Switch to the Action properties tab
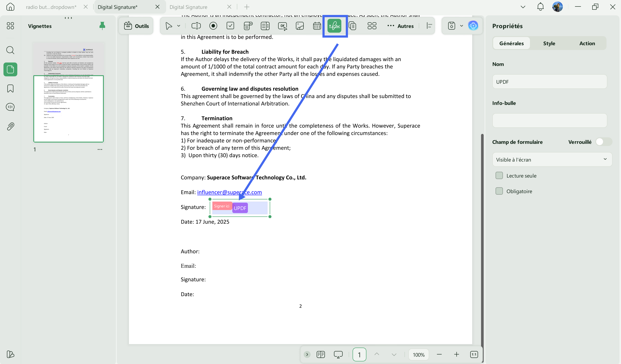Viewport: 621px width, 364px height. [x=587, y=43]
